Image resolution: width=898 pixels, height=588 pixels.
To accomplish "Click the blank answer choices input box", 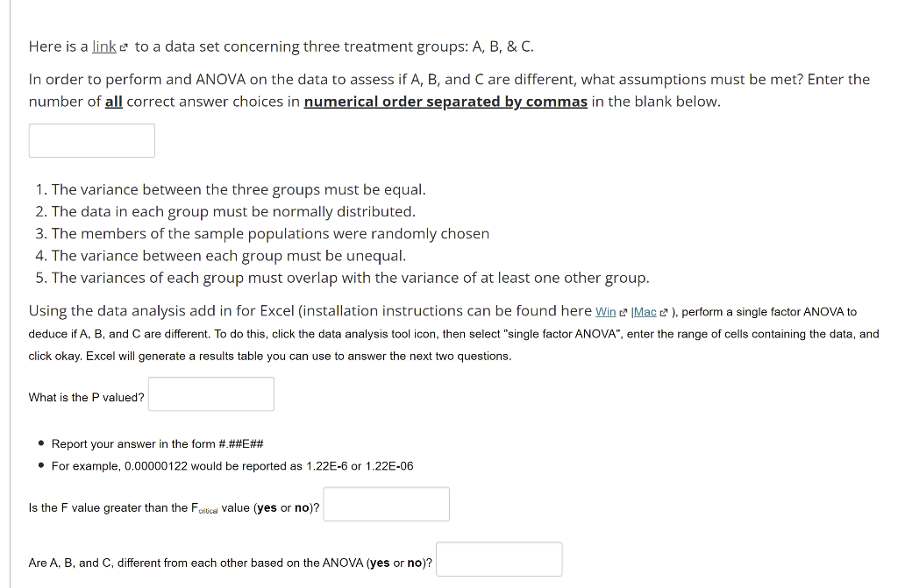I will click(x=91, y=140).
